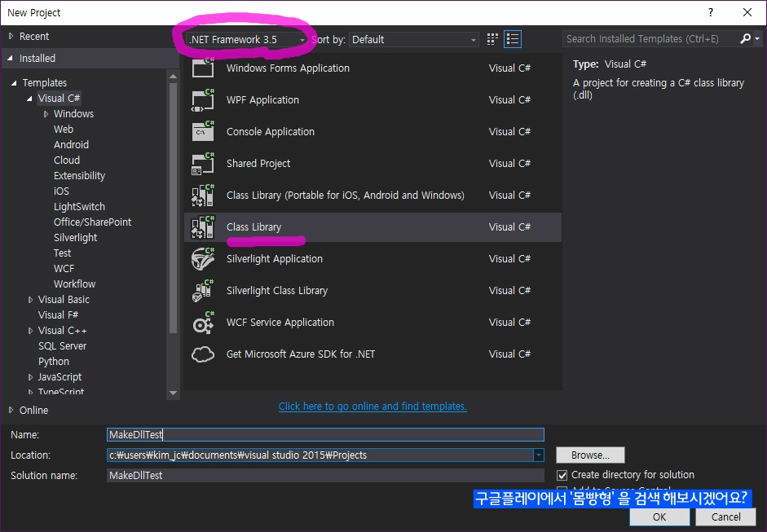Expand the JavaScript tree node
This screenshot has width=767, height=532.
coord(30,377)
